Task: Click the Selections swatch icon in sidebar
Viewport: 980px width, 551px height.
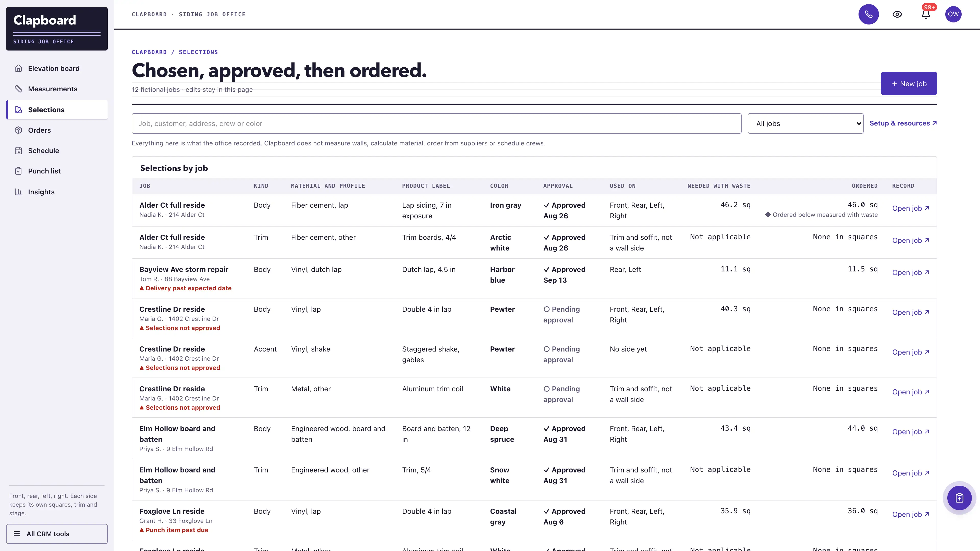Action: pos(18,109)
